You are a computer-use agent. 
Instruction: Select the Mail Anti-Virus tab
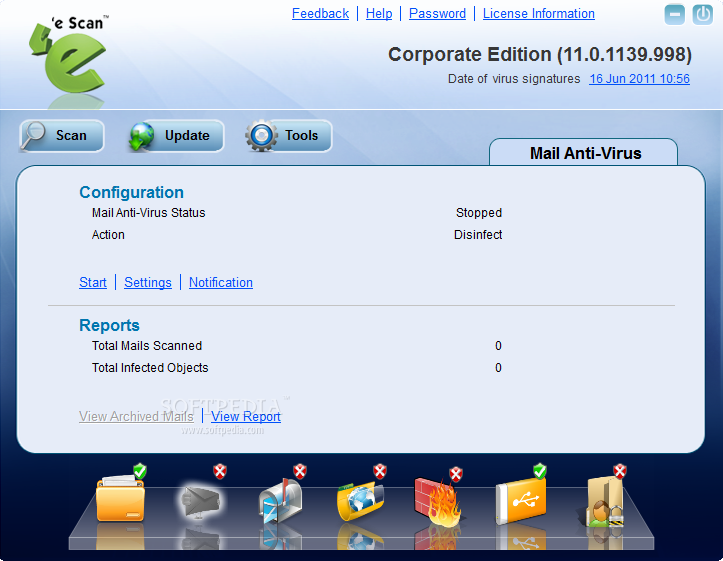(583, 153)
